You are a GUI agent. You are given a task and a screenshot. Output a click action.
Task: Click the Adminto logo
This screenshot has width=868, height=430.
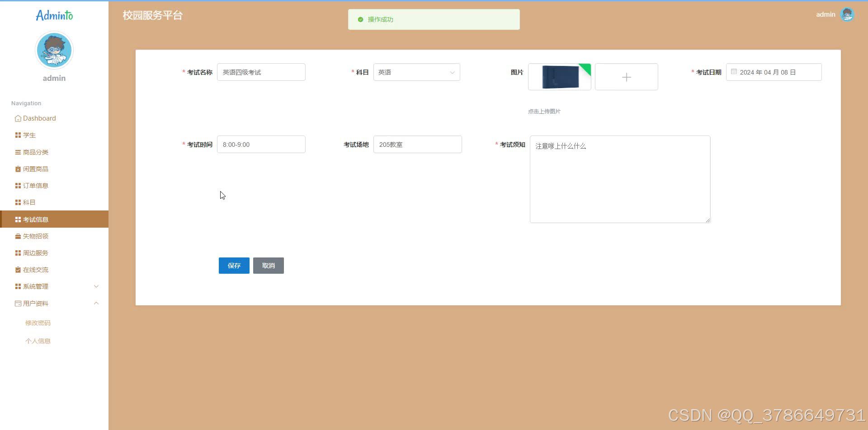click(x=54, y=15)
